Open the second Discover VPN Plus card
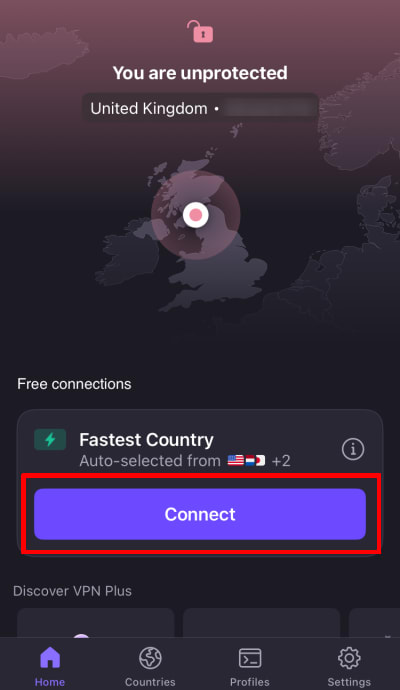The width and height of the screenshot is (400, 690). pyautogui.click(x=261, y=623)
